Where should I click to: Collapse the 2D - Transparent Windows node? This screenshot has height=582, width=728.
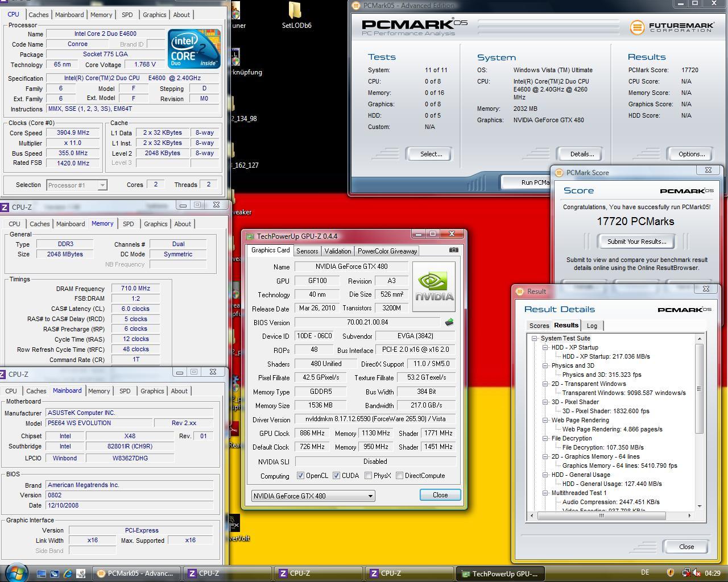pyautogui.click(x=545, y=384)
